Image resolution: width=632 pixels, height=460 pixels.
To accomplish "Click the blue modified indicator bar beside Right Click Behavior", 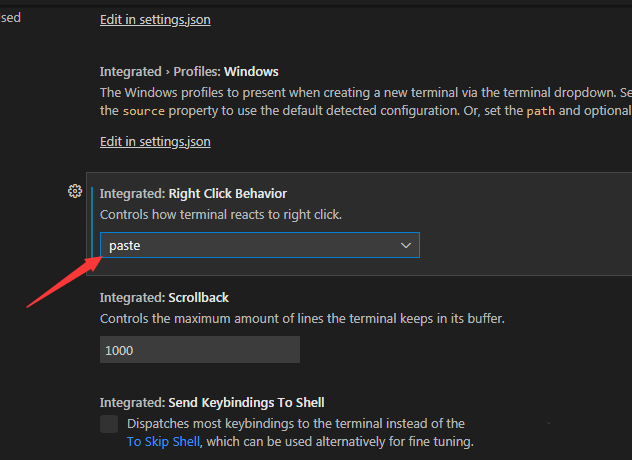I will pos(92,224).
